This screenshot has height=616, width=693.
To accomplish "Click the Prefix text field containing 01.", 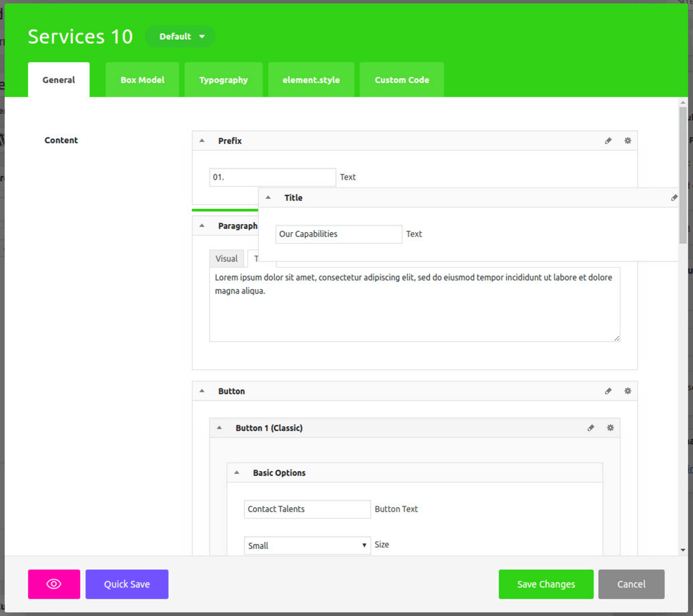I will 272,177.
